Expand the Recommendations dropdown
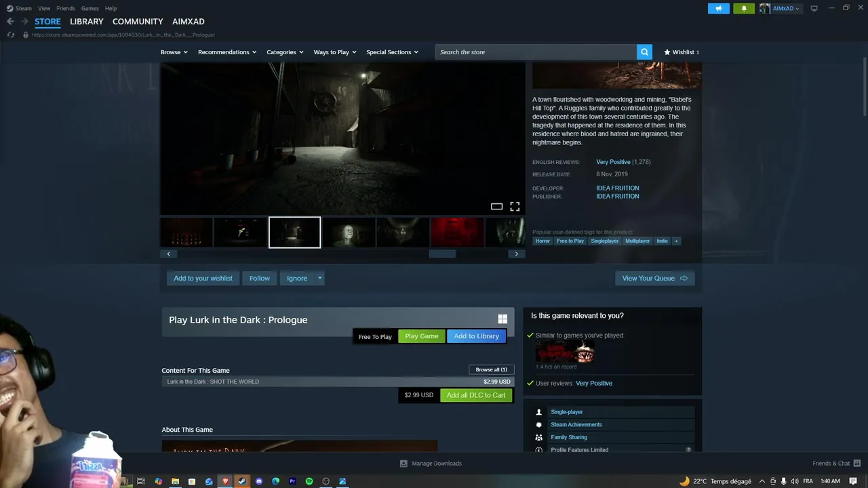Image resolution: width=868 pixels, height=488 pixels. (227, 52)
